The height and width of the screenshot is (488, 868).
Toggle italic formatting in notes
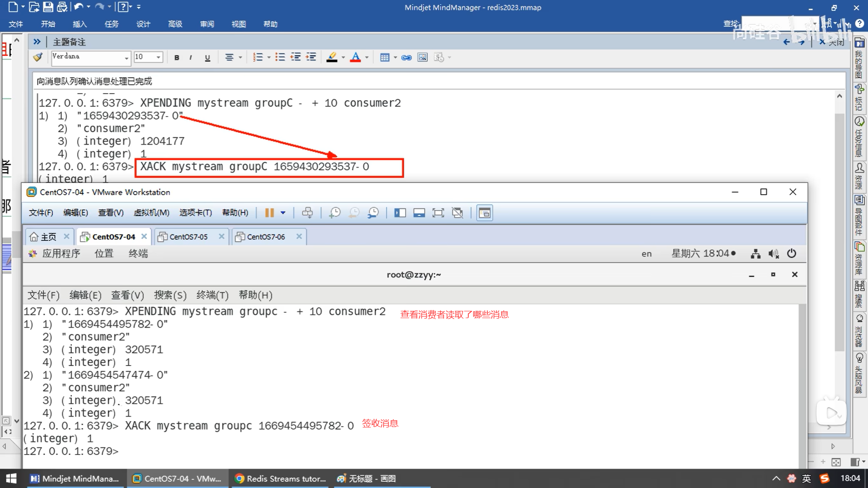[191, 57]
